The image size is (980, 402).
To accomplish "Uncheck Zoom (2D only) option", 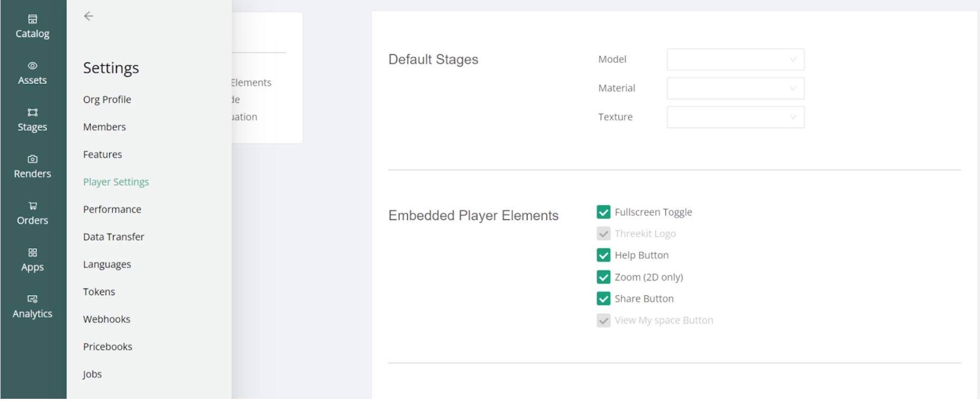I will [x=604, y=277].
